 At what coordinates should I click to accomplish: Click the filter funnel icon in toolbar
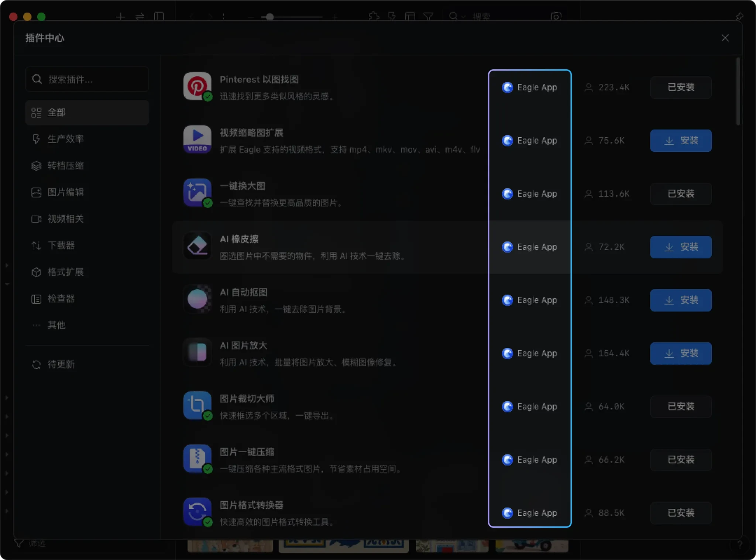pos(428,17)
